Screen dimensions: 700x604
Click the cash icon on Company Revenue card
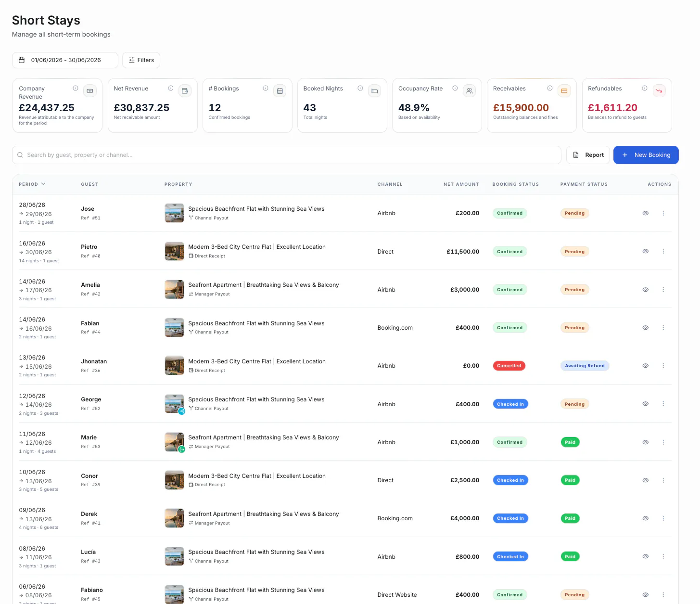coord(90,90)
